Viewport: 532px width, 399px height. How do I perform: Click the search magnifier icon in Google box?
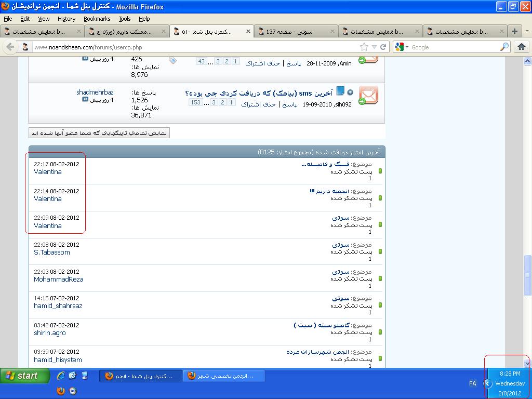tap(504, 47)
